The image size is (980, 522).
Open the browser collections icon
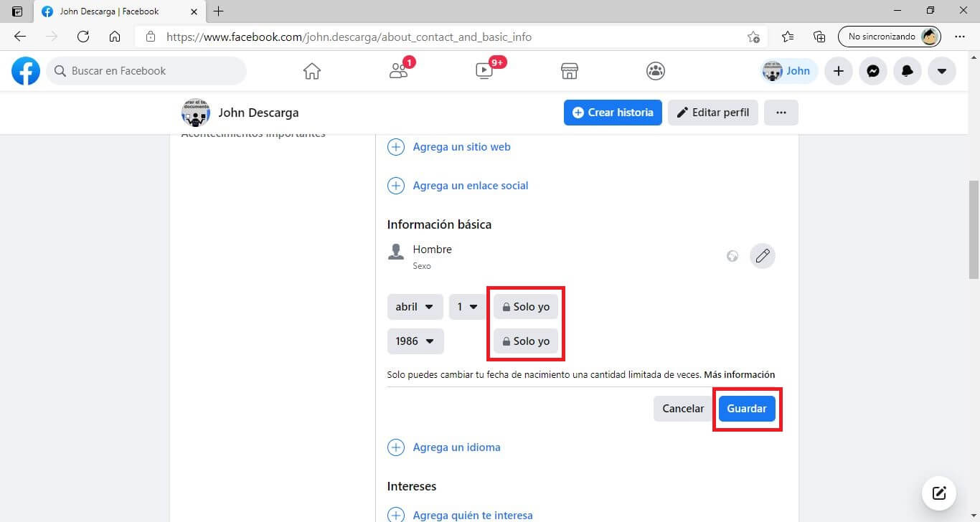[x=819, y=37]
